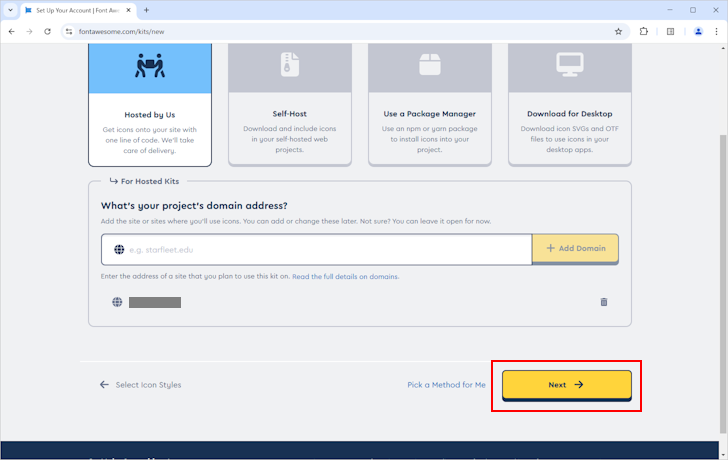Delete the added domain with trash icon
This screenshot has height=460, width=728.
603,302
